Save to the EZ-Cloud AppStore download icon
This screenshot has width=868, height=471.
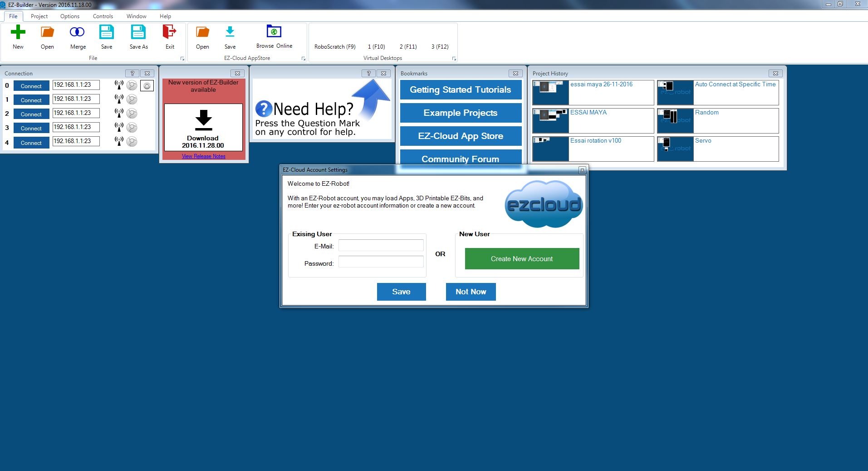pos(230,32)
